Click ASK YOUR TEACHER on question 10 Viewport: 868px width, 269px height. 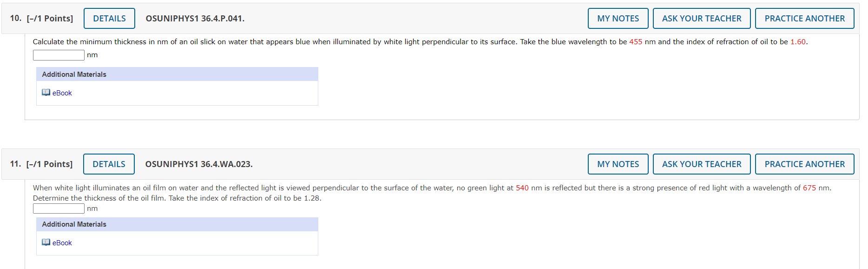click(702, 19)
